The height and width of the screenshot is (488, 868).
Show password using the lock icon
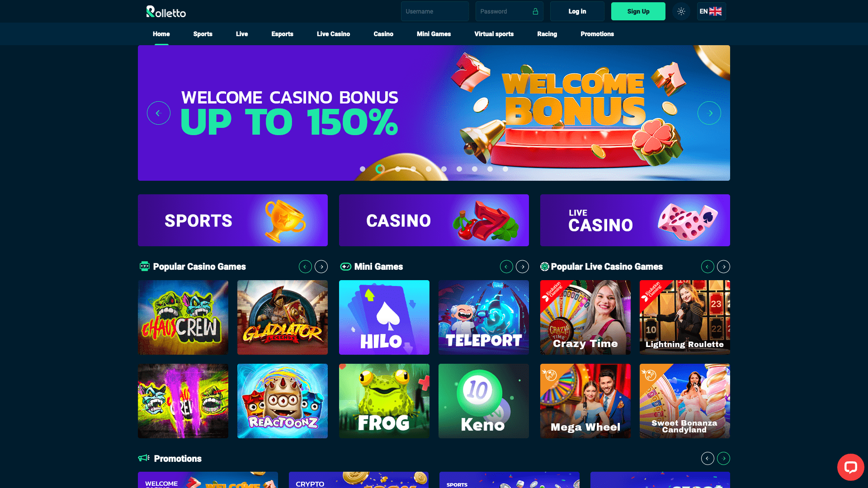click(x=535, y=11)
